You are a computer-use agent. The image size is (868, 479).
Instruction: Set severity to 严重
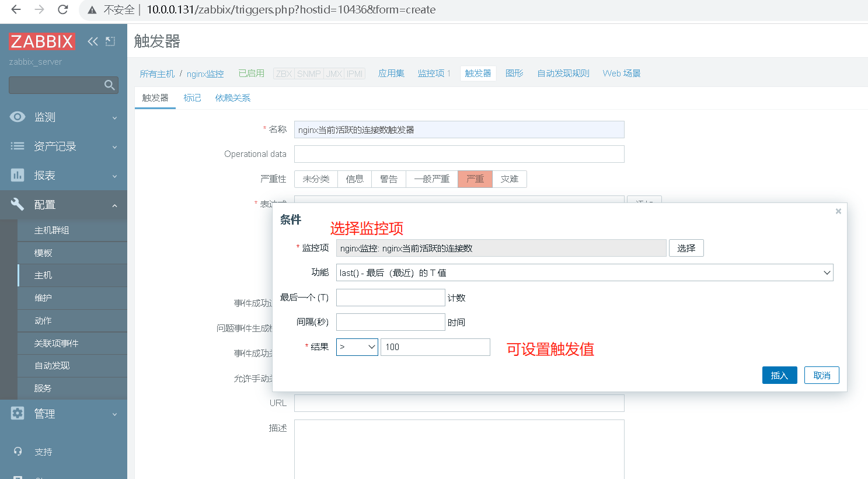point(475,179)
